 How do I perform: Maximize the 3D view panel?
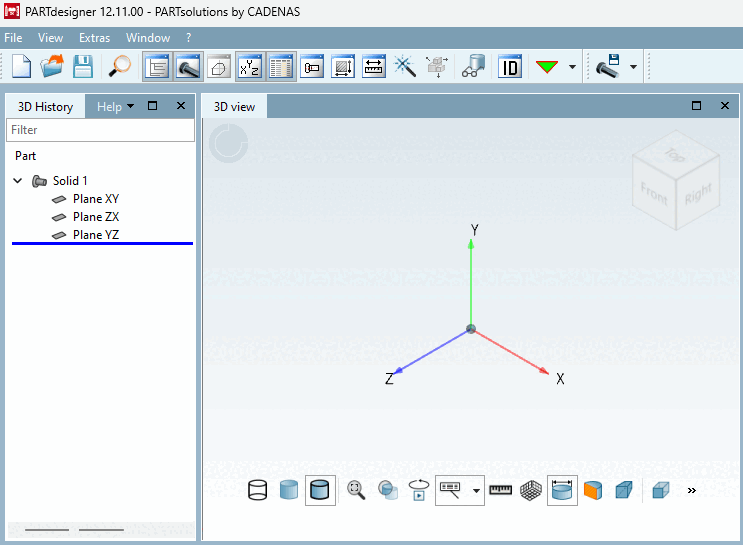tap(697, 106)
